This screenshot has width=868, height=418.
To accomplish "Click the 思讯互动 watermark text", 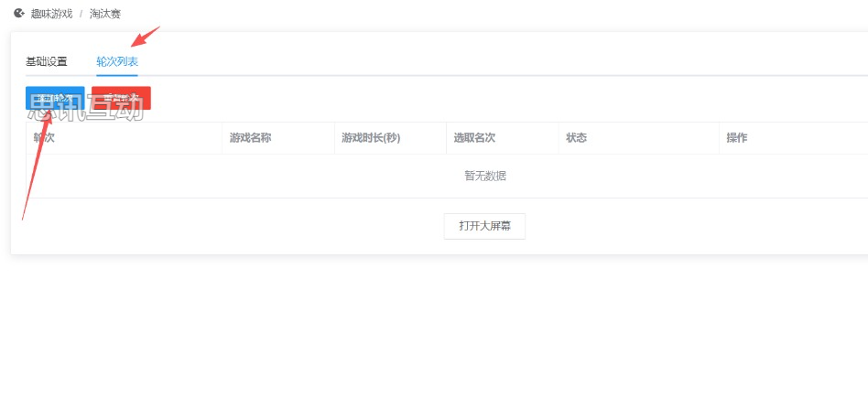I will pyautogui.click(x=87, y=109).
